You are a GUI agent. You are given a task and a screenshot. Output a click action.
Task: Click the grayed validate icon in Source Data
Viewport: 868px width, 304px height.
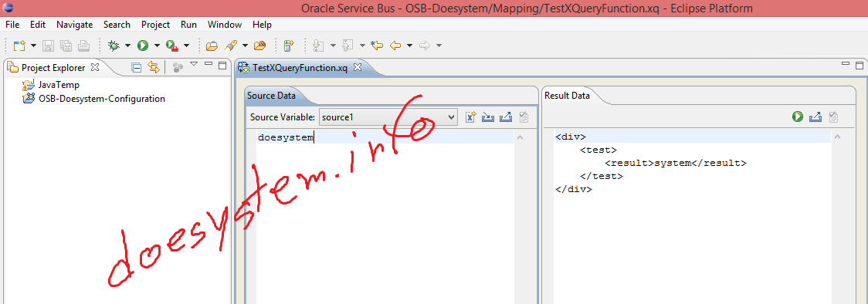[x=523, y=117]
